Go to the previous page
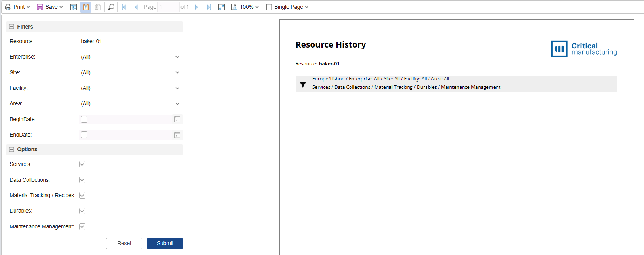Screen dimensions: 644x255 coord(136,7)
